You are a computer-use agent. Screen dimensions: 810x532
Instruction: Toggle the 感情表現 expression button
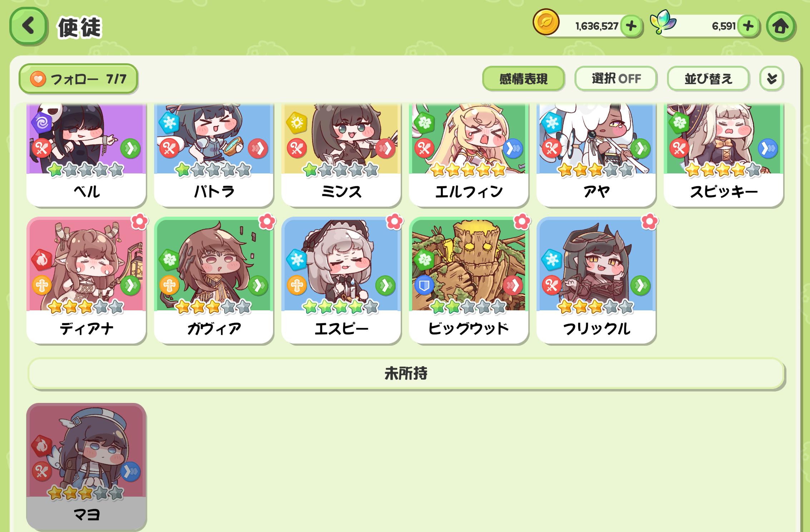click(523, 78)
